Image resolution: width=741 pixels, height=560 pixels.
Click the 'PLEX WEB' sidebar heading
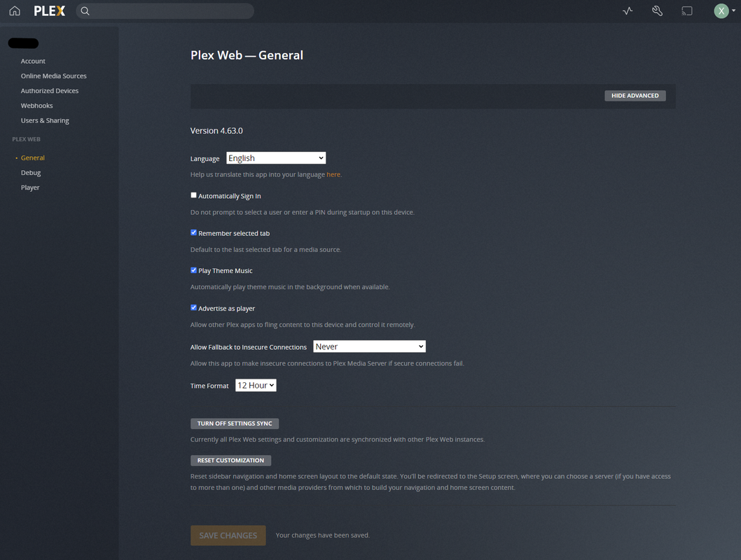click(x=26, y=139)
